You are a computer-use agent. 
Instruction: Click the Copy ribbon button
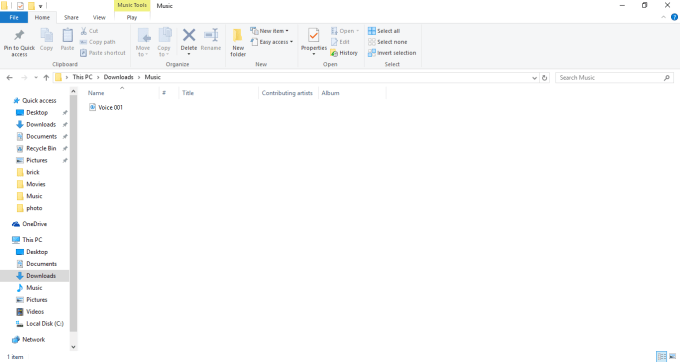click(46, 40)
